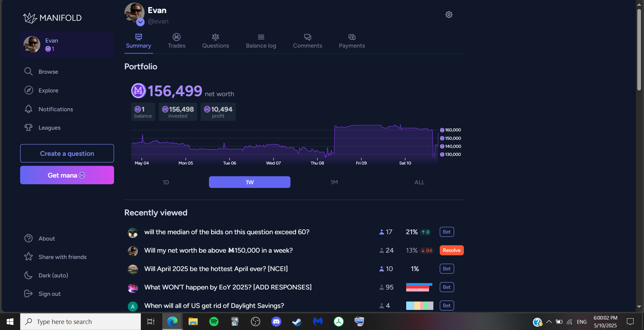Click the Sign out arrow icon
This screenshot has height=330, width=644.
click(29, 293)
